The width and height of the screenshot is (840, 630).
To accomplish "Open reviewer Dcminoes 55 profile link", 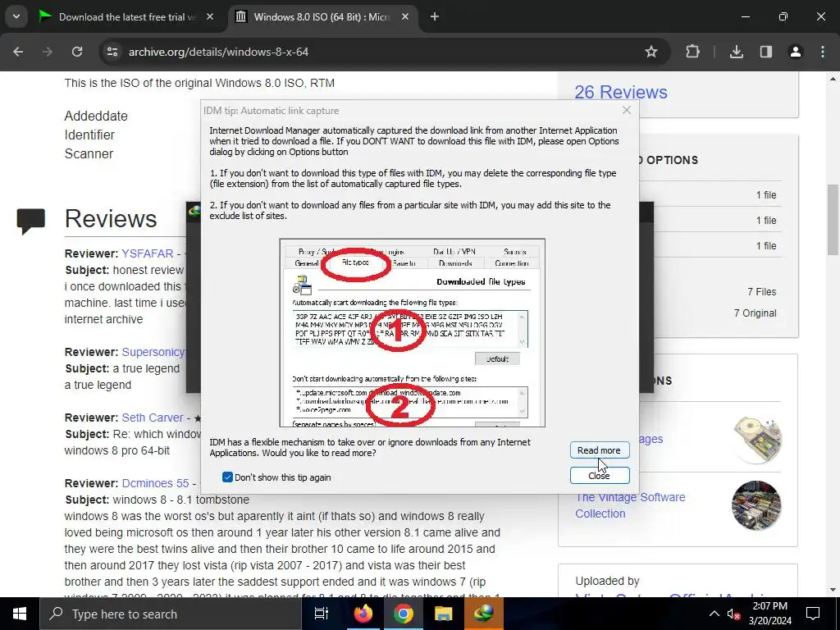I will pyautogui.click(x=155, y=483).
